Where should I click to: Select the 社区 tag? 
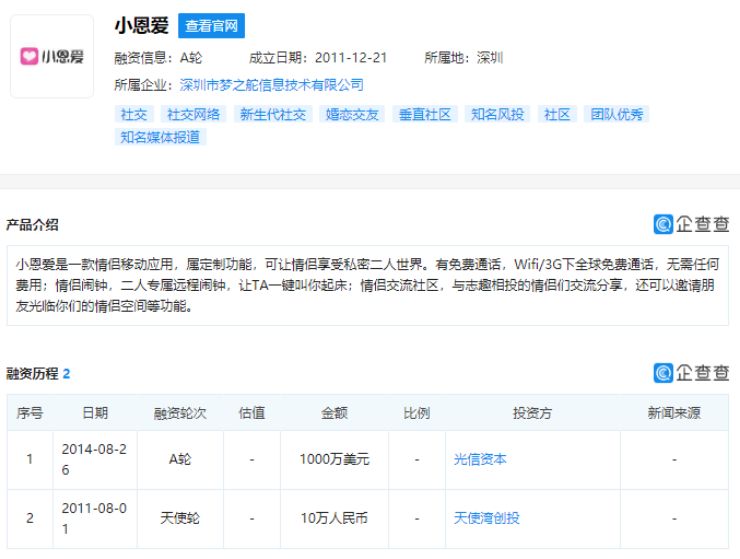pyautogui.click(x=557, y=114)
